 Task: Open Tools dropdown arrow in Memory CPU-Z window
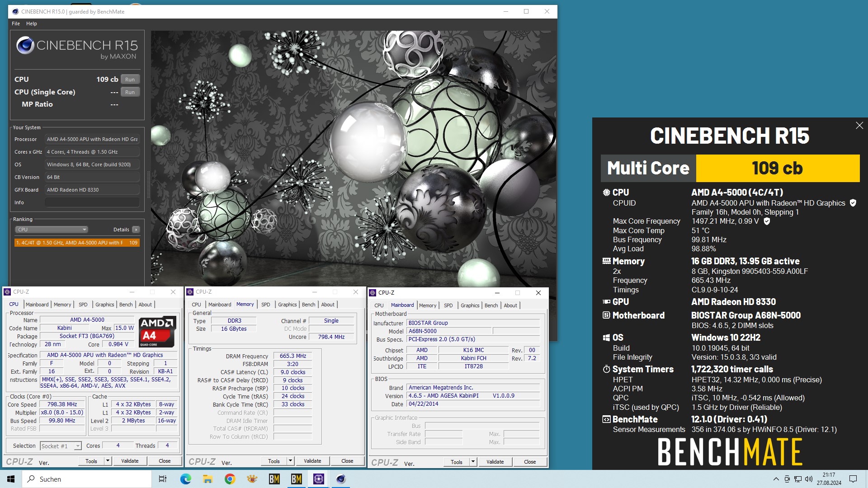[x=290, y=461]
